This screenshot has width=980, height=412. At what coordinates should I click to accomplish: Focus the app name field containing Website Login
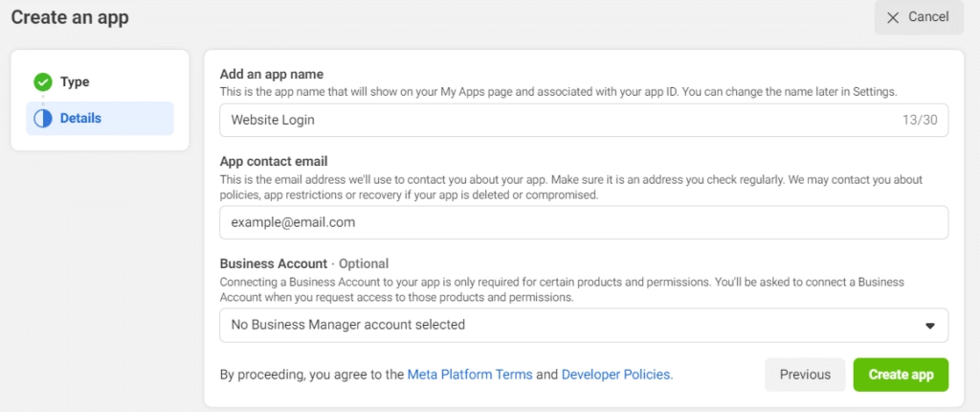[555, 120]
